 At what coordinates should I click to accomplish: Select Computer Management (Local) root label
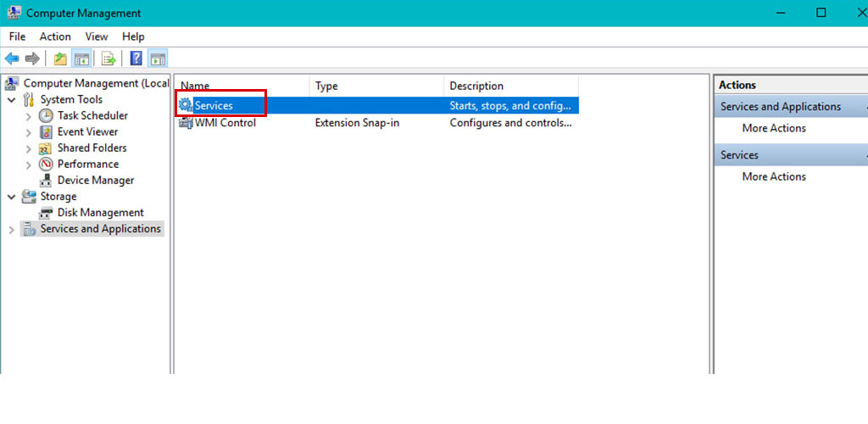pos(96,83)
